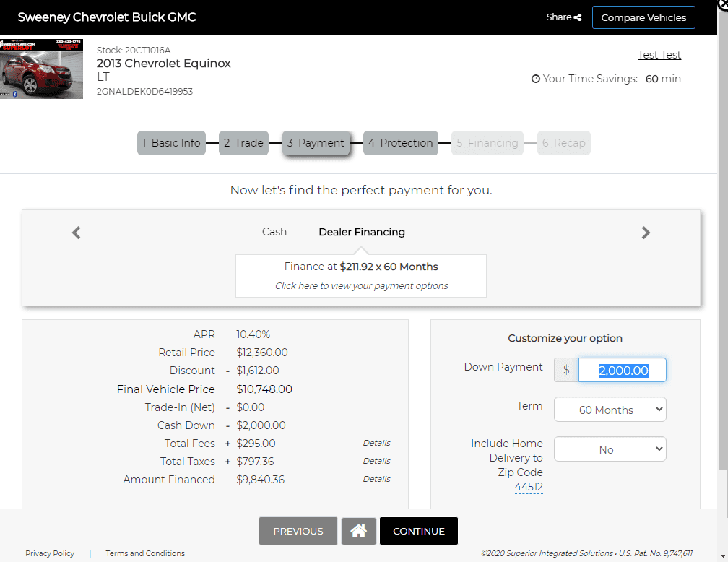Click the Total Taxes $797.36 value

pyautogui.click(x=255, y=462)
